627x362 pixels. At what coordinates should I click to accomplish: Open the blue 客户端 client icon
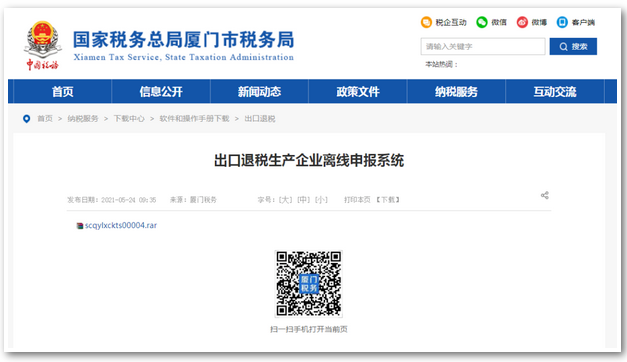[562, 22]
